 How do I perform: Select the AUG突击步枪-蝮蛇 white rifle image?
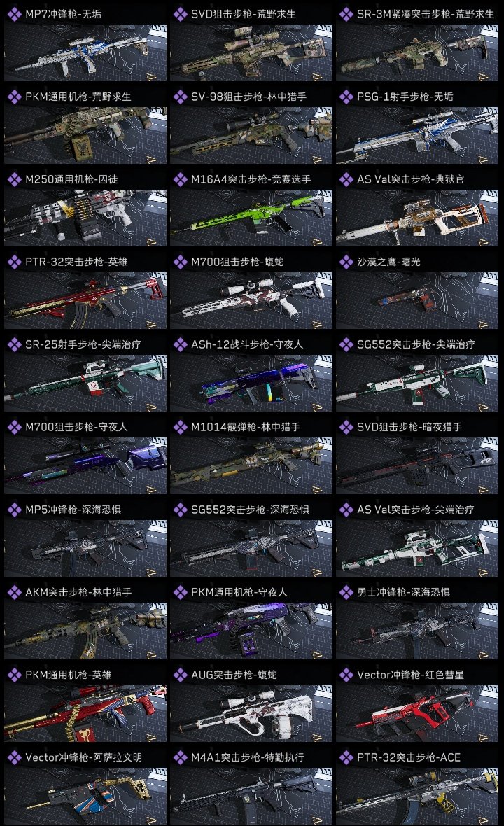click(x=251, y=714)
